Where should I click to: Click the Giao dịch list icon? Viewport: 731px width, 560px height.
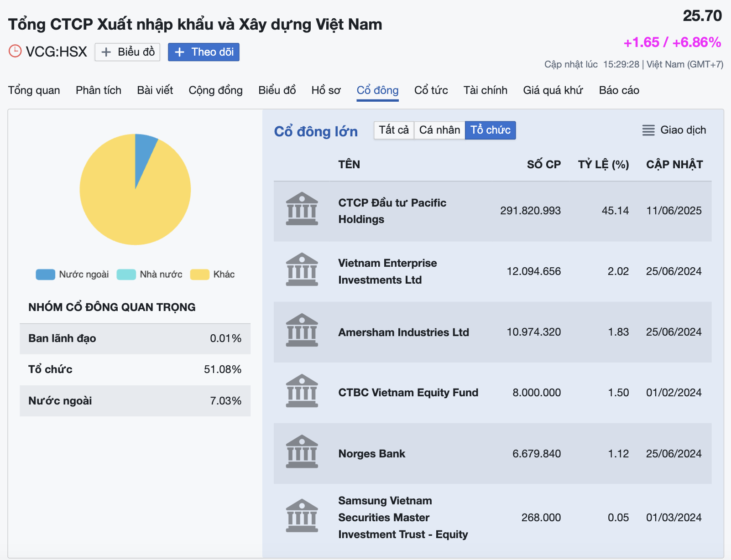click(648, 130)
